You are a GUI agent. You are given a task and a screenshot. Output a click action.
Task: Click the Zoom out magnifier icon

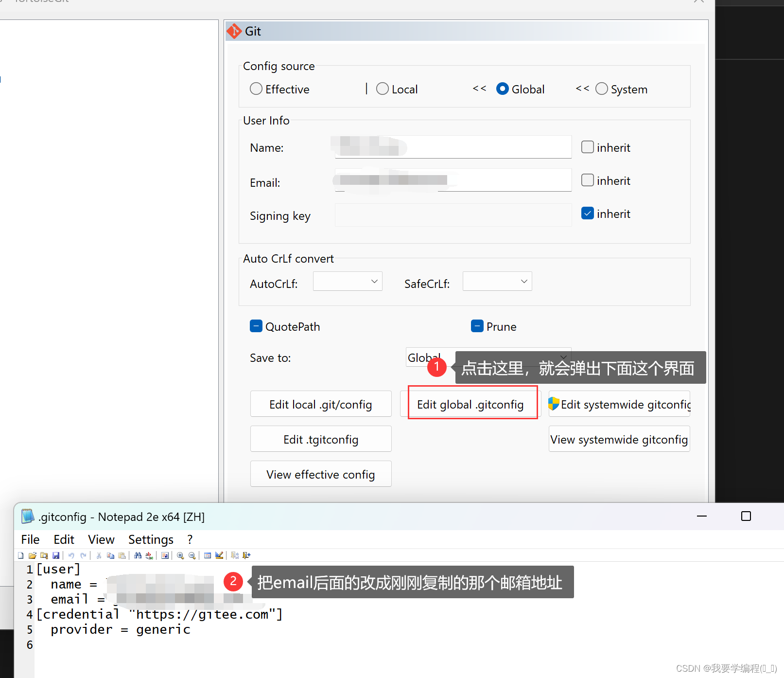(x=192, y=555)
